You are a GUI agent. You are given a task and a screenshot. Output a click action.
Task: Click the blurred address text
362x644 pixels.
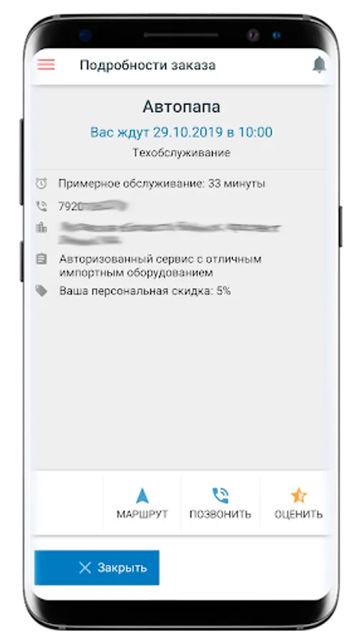(x=170, y=233)
